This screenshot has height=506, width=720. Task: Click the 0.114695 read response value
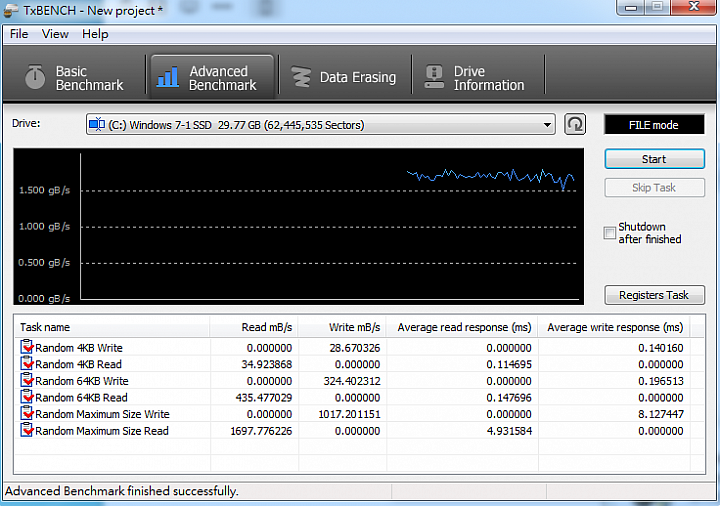[509, 364]
